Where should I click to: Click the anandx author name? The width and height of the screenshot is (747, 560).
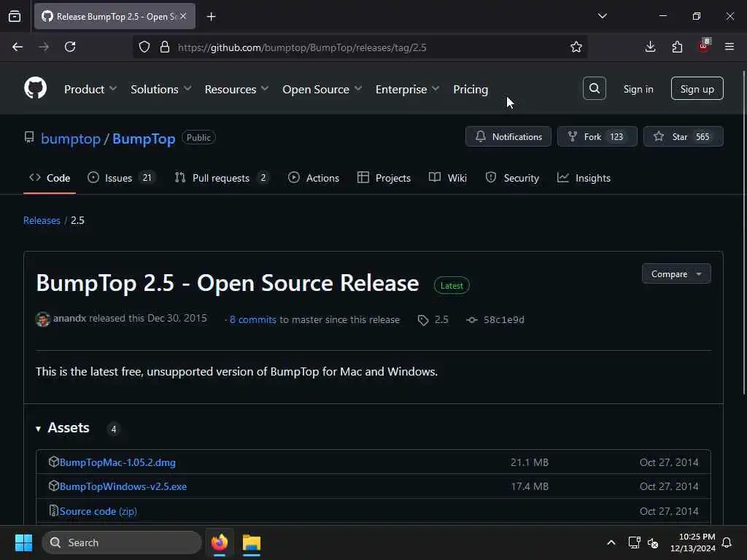(69, 318)
